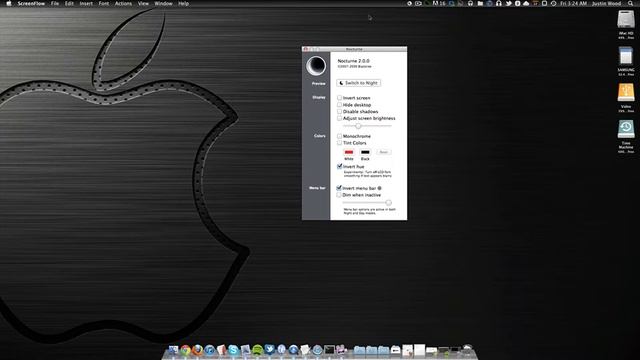
Task: Open the Twitter app in the Dock
Action: click(x=269, y=349)
